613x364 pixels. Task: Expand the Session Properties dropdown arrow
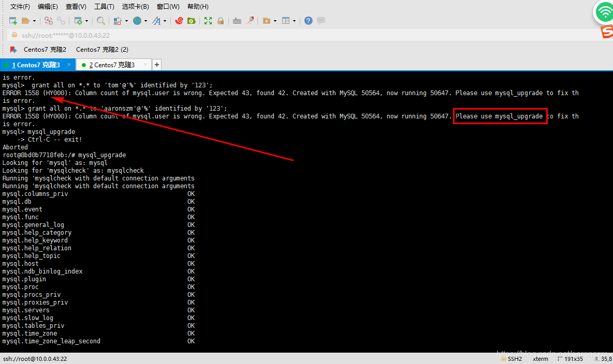click(87, 21)
